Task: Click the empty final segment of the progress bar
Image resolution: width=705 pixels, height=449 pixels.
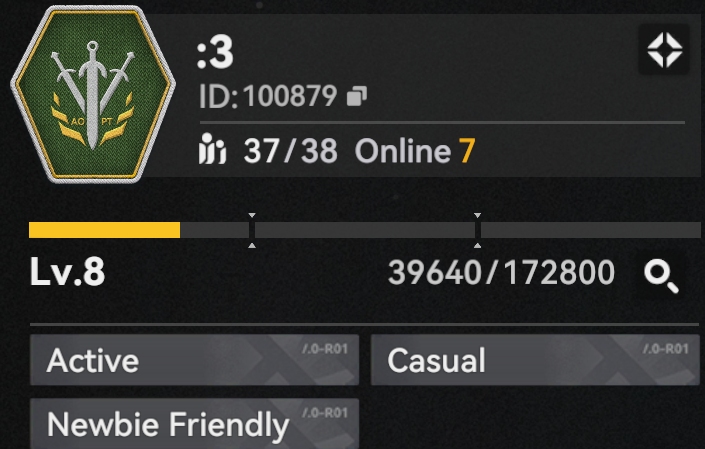Action: (x=591, y=230)
